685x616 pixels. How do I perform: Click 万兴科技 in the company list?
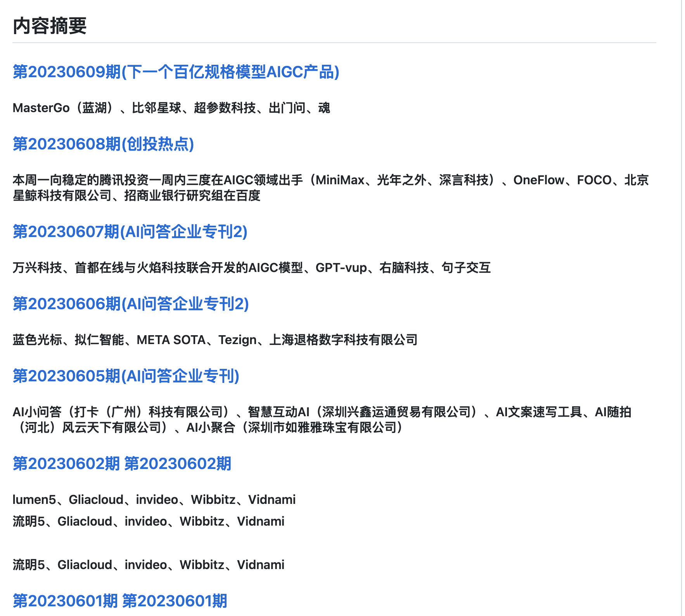(x=37, y=268)
